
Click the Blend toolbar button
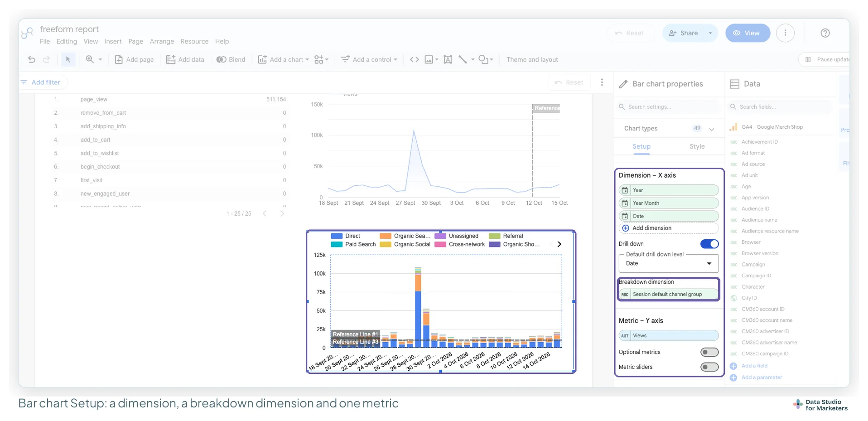point(231,59)
